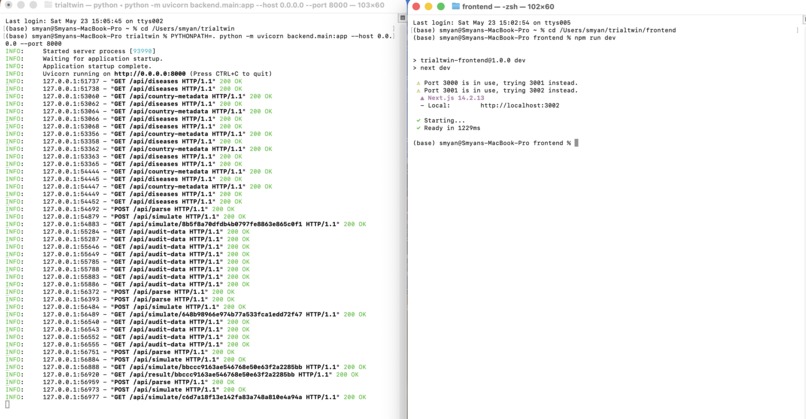The height and width of the screenshot is (419, 806).
Task: Click the PYTHONPATH uvicorn launch command
Action: click(x=199, y=40)
